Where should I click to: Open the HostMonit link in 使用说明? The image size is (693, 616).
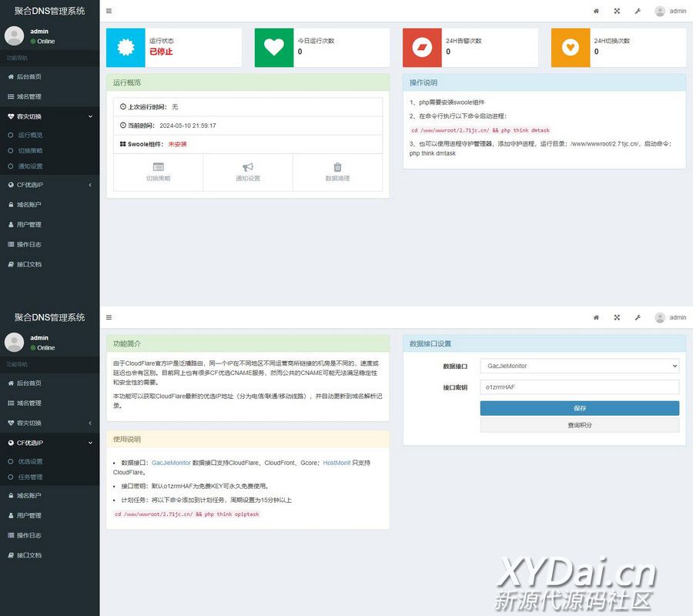(x=336, y=463)
